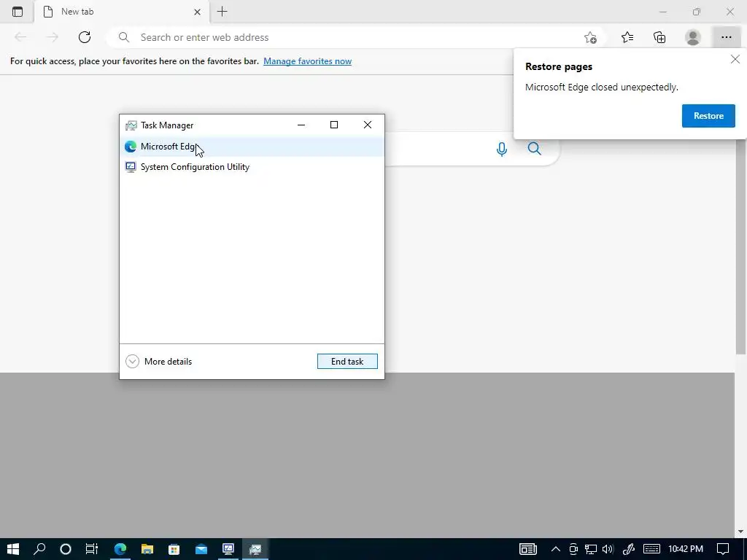
Task: Show hidden tray icons chevron
Action: pyautogui.click(x=555, y=549)
